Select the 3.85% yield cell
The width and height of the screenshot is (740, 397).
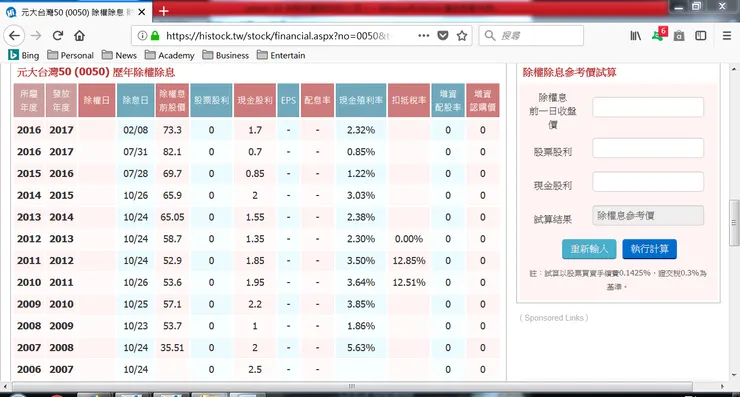pos(361,304)
